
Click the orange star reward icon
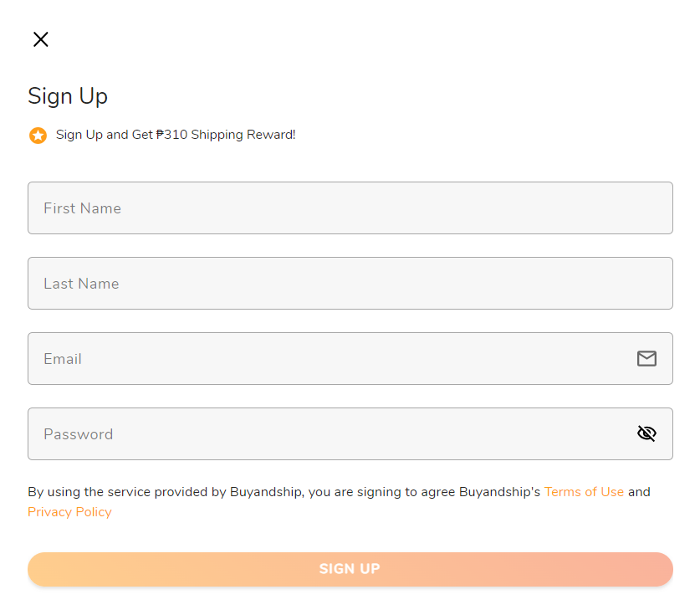pos(38,136)
